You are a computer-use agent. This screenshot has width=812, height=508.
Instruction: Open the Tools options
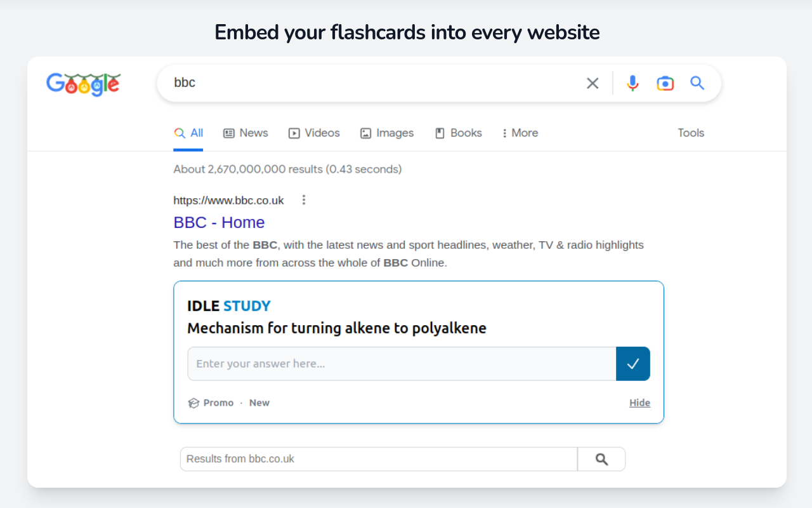point(691,133)
